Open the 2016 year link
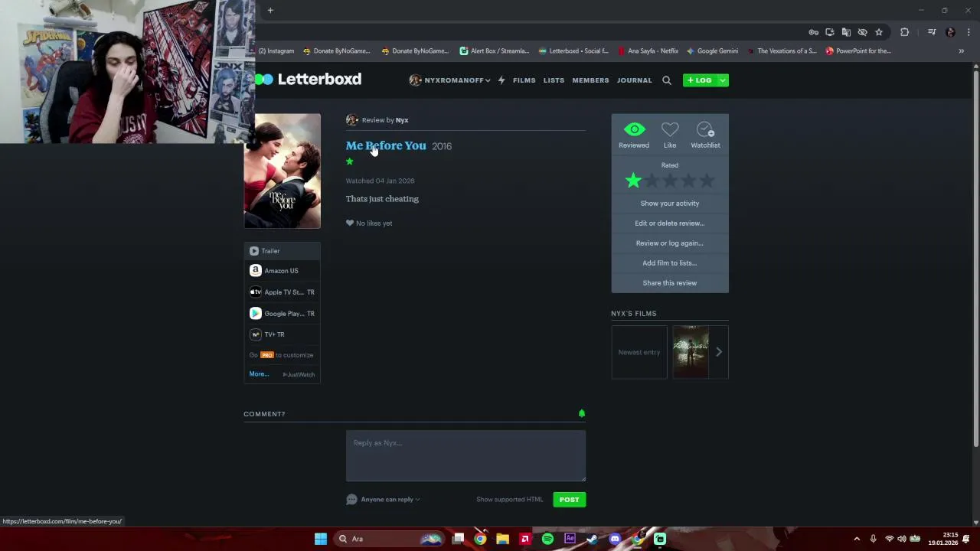Screen dimensions: 980x551 click(442, 146)
